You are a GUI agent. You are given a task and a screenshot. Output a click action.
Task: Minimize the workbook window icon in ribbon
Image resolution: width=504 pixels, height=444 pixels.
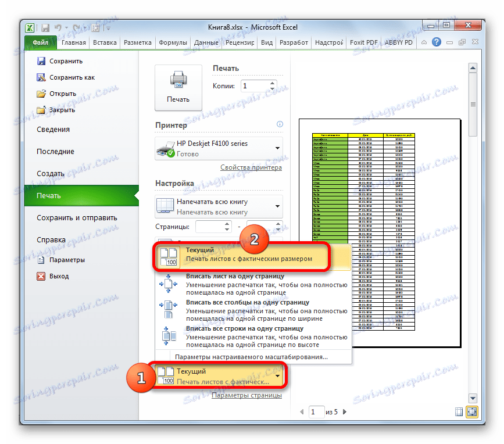(x=450, y=42)
